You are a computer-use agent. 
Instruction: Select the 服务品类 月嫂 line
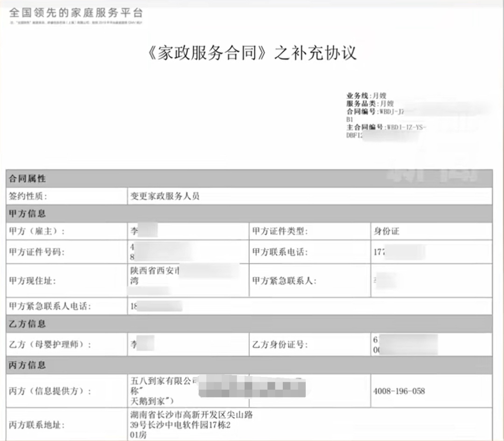[x=370, y=104]
